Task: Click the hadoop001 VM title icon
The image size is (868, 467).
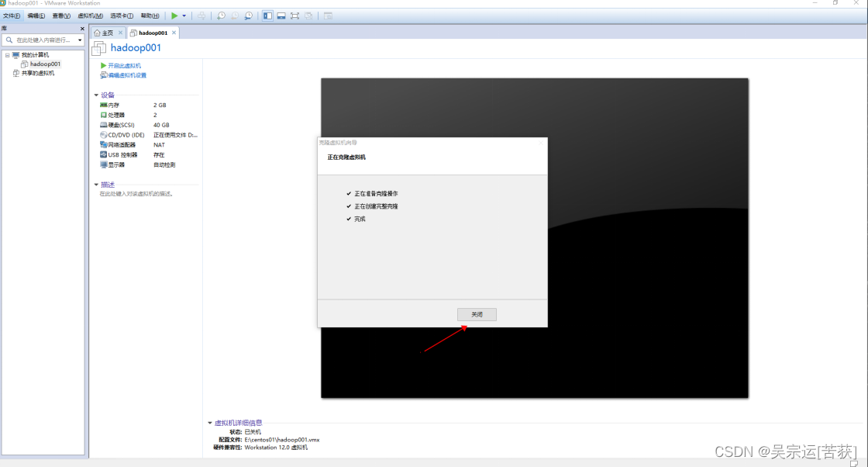Action: 99,48
